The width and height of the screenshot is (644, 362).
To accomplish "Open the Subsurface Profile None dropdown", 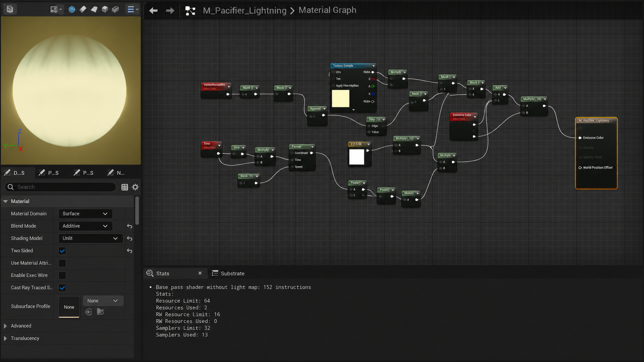I will 103,301.
